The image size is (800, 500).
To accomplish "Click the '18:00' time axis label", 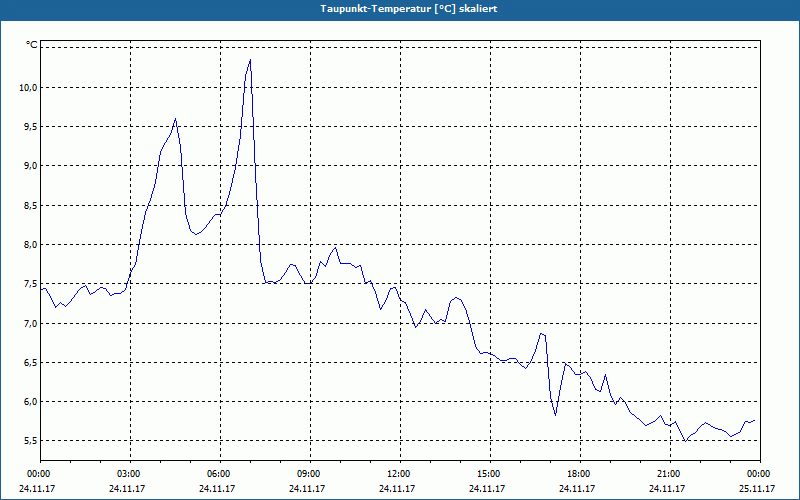I will click(x=580, y=474).
